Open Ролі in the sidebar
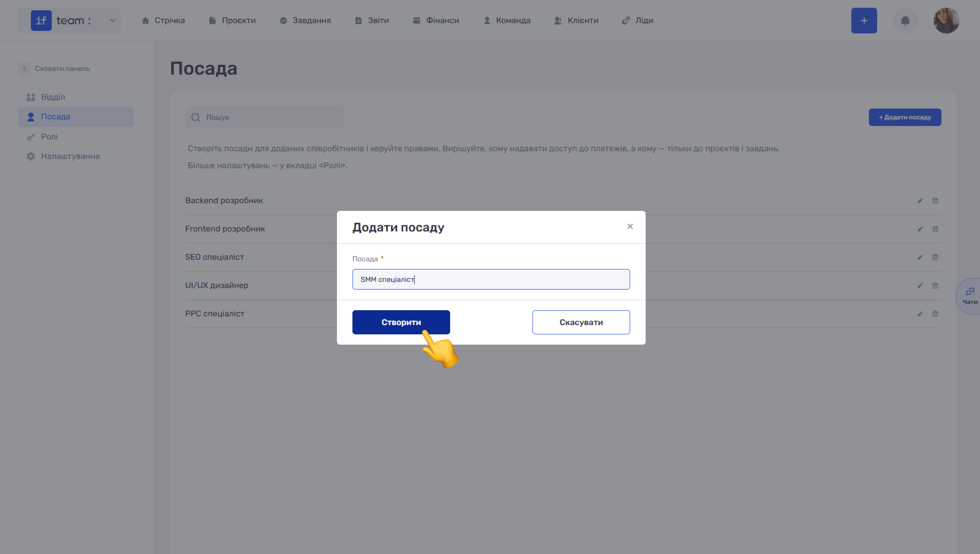Image resolution: width=980 pixels, height=554 pixels. (76, 137)
